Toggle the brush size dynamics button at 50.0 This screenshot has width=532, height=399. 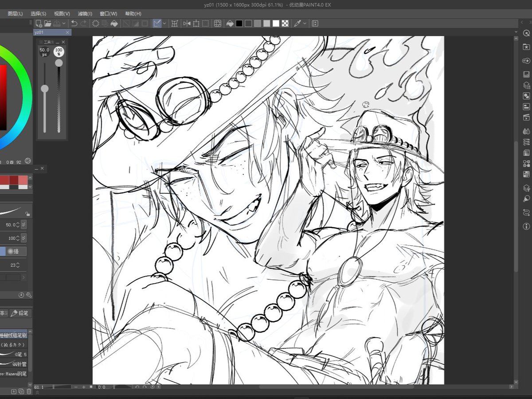pos(24,225)
